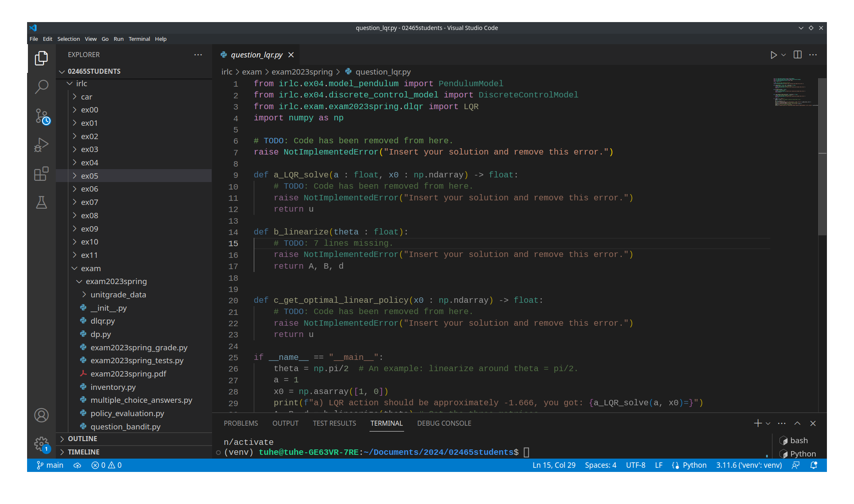Click the editor vertical scrollbar
The image size is (854, 504).
(822, 157)
